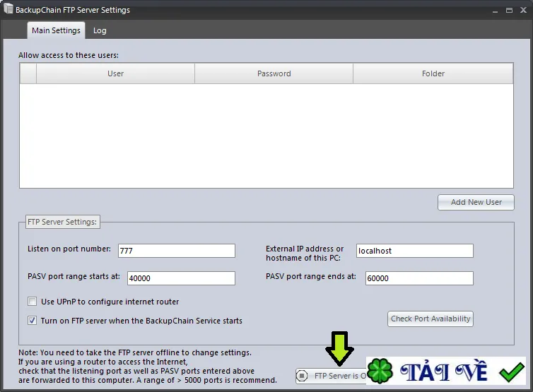Image resolution: width=533 pixels, height=392 pixels.
Task: Click the User column header
Action: tap(115, 73)
